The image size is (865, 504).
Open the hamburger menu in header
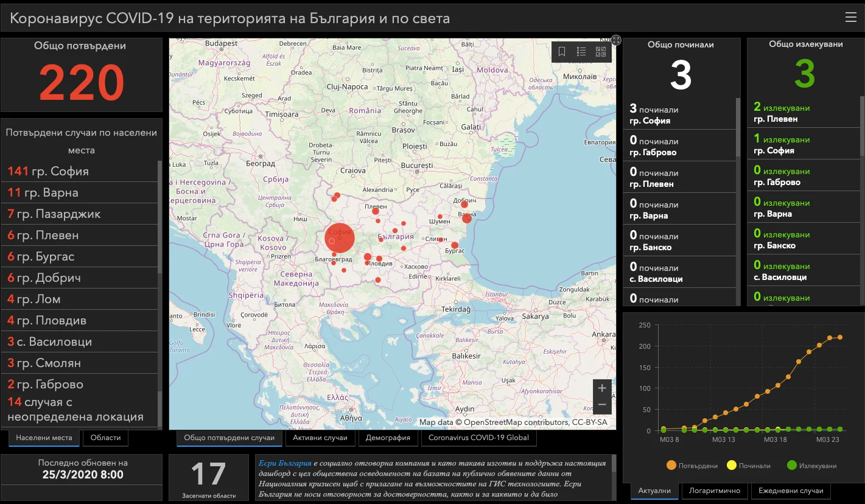click(x=850, y=18)
